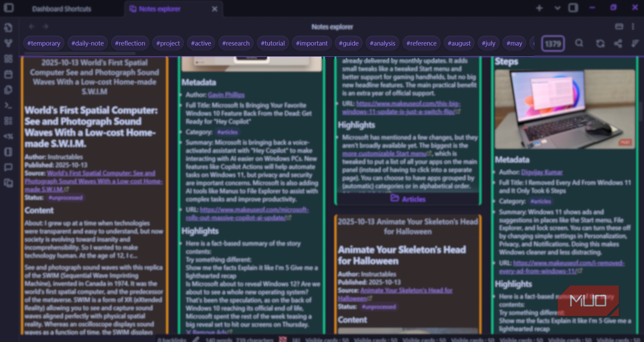Open the sort order icon
The image size is (644, 342).
[x=635, y=43]
